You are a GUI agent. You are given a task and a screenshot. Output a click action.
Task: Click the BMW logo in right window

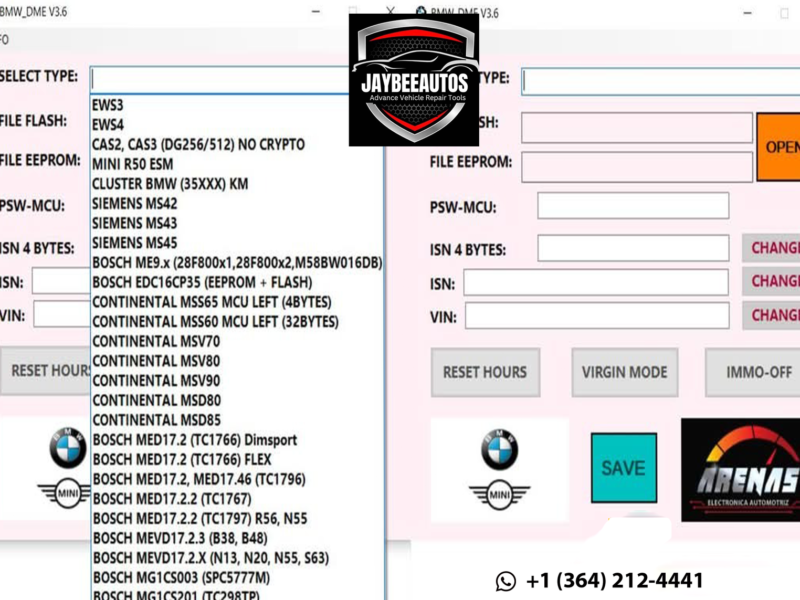499,451
